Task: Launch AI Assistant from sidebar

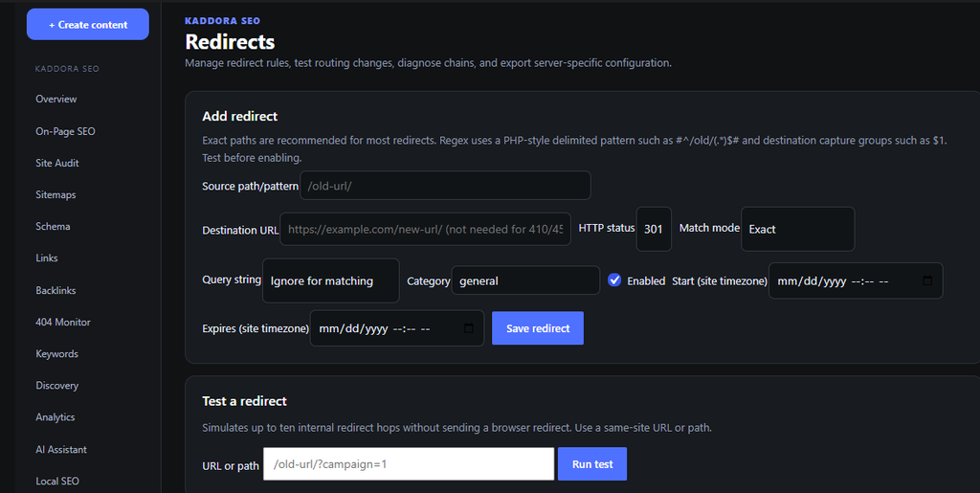Action: tap(61, 449)
